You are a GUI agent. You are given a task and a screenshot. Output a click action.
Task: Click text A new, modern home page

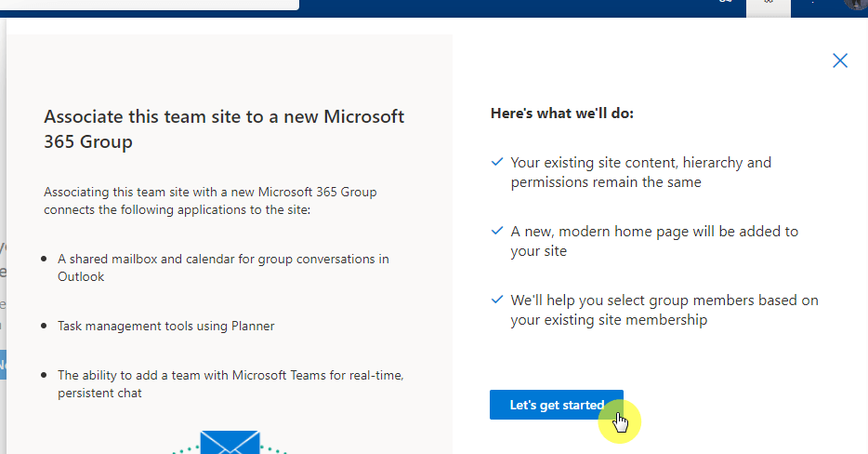click(x=654, y=241)
